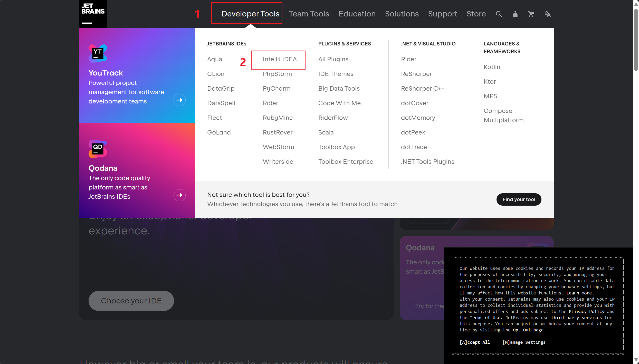
Task: Click the JetBrains logo
Action: (93, 14)
